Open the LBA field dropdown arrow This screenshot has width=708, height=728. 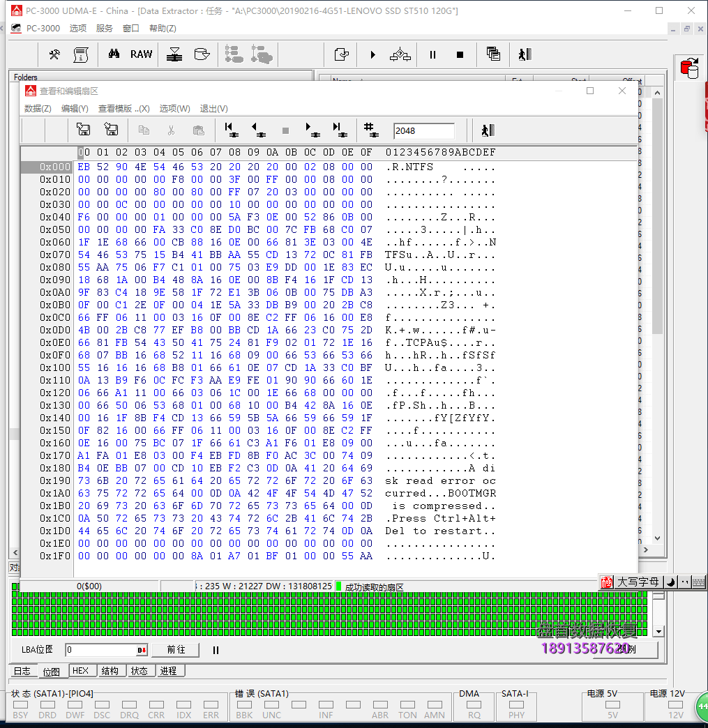pyautogui.click(x=142, y=650)
